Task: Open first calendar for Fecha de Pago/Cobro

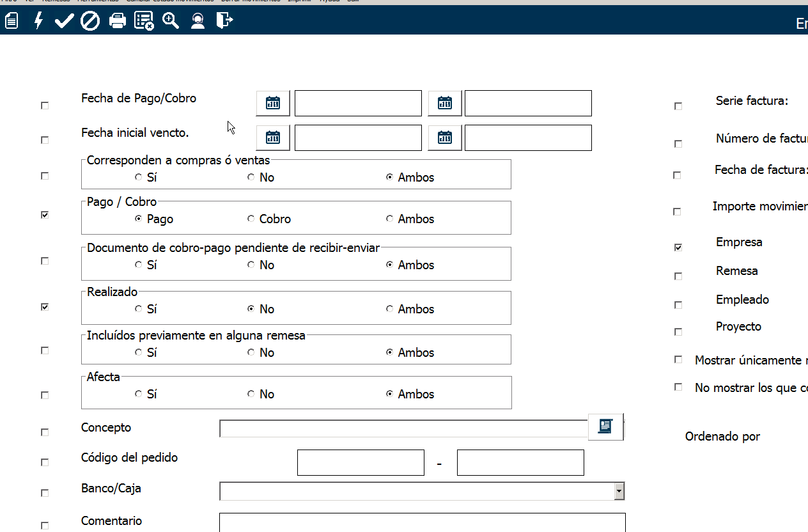Action: tap(273, 103)
